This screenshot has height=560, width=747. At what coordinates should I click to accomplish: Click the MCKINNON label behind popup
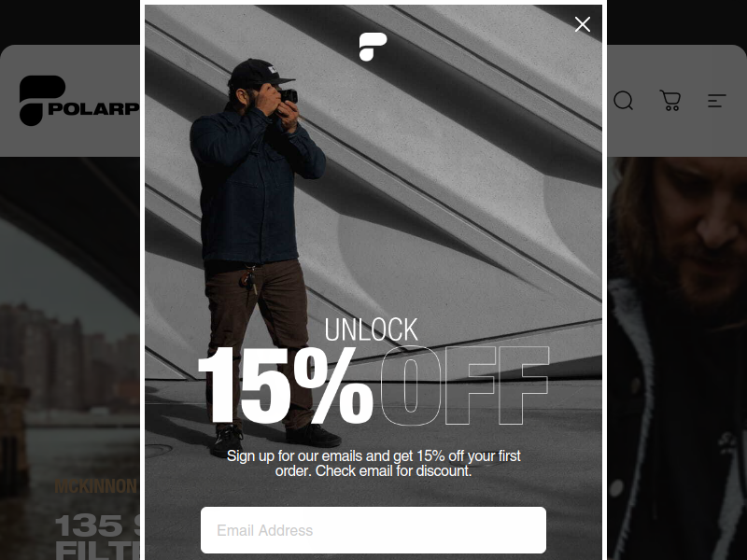(x=96, y=486)
